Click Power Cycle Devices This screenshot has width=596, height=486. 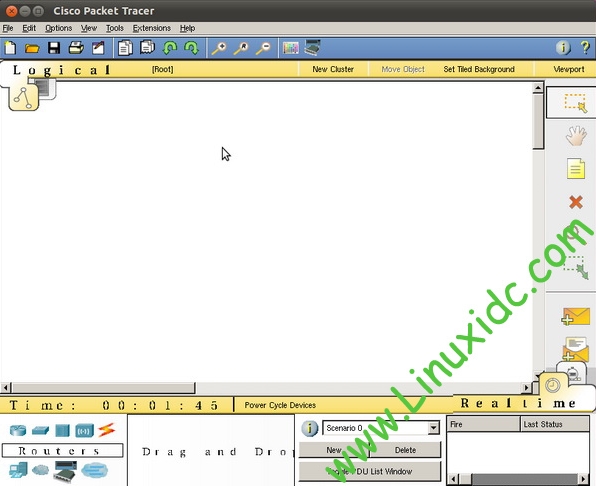[280, 405]
